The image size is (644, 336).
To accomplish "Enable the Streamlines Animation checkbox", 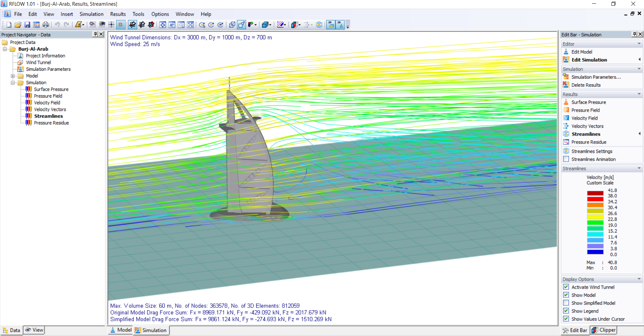I will click(x=566, y=159).
